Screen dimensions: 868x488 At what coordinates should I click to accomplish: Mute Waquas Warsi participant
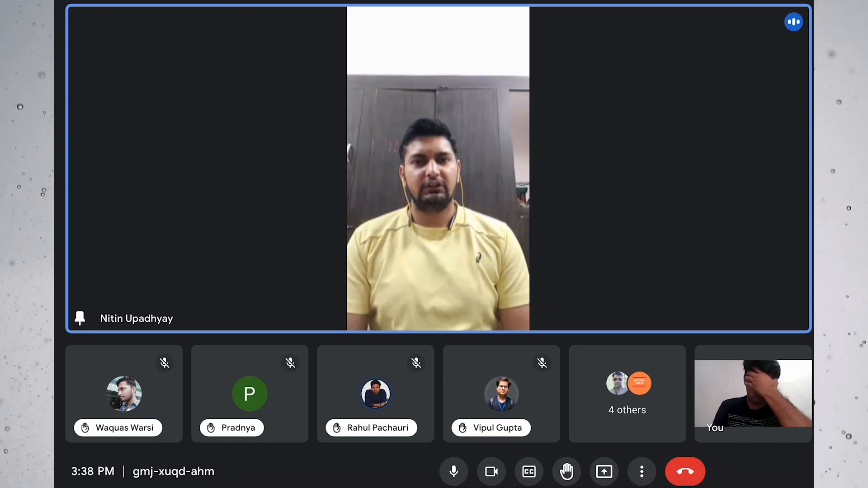click(x=165, y=362)
